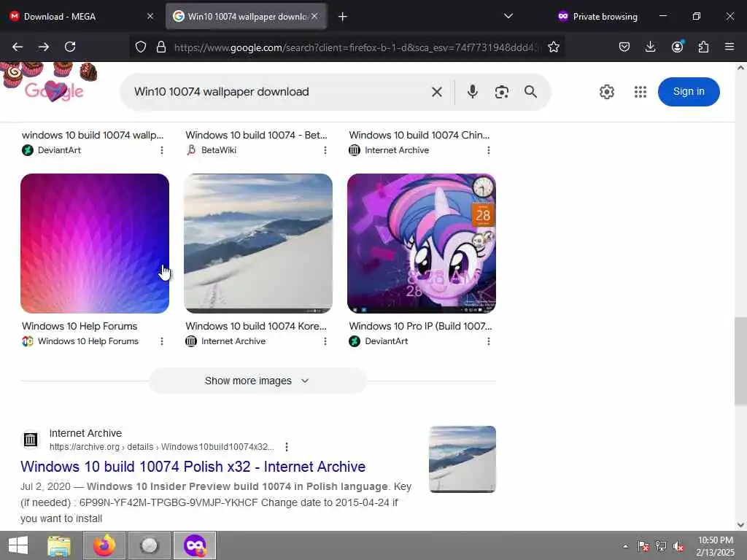Viewport: 747px width, 560px height.
Task: Open the Windows Start menu
Action: click(x=18, y=545)
